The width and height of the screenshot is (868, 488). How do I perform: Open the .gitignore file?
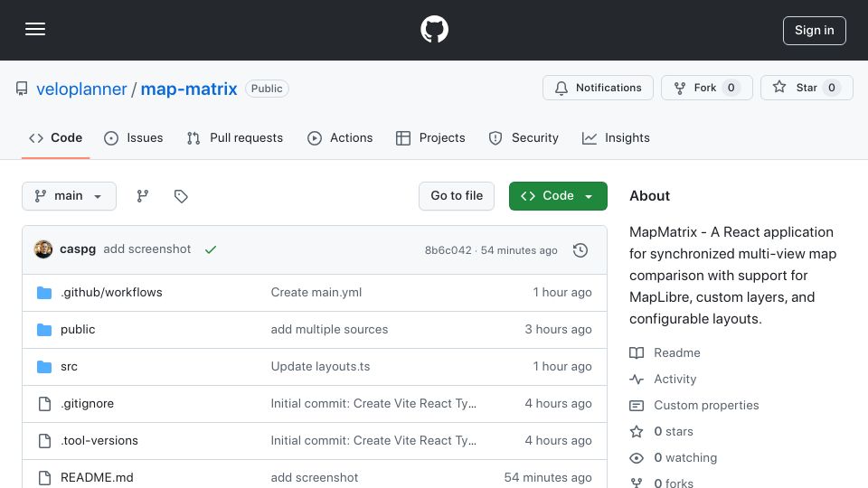[87, 403]
